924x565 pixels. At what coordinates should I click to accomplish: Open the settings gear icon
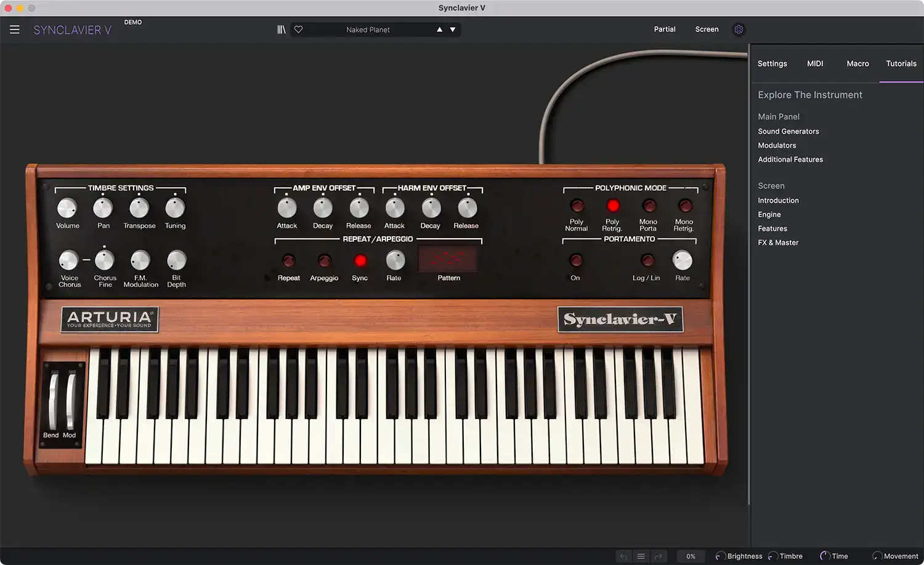(738, 29)
